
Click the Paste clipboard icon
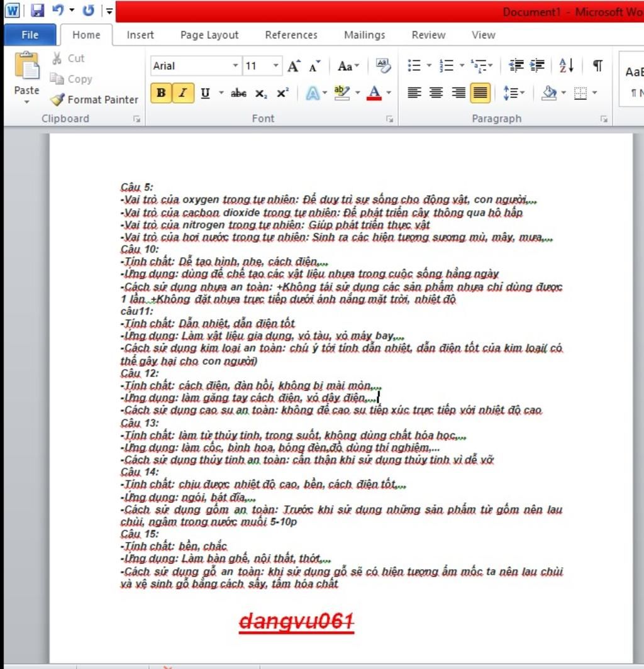click(x=26, y=65)
